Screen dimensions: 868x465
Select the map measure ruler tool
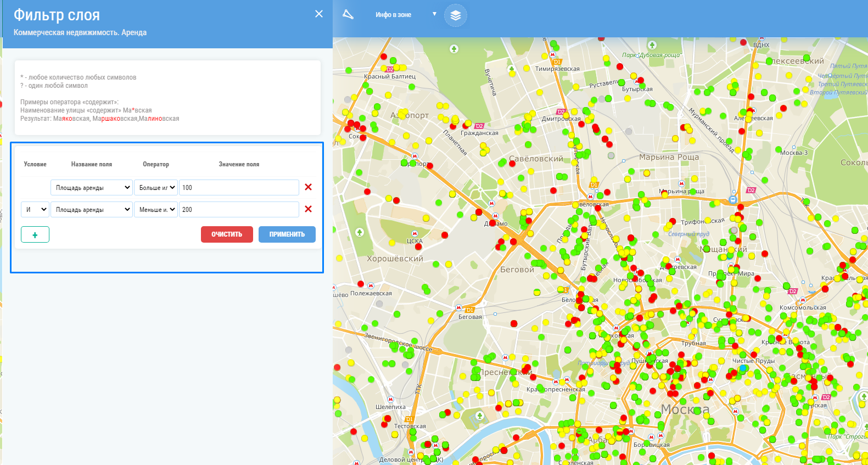click(348, 14)
